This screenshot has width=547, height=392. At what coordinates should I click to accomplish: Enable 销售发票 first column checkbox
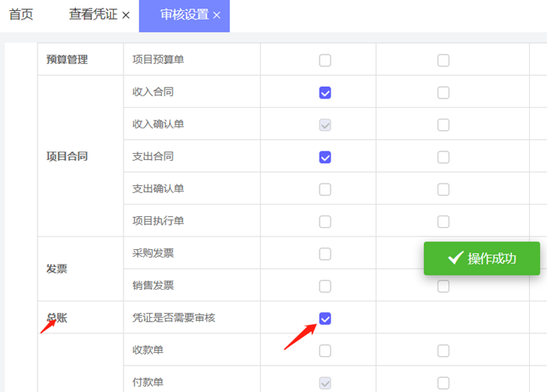point(325,286)
